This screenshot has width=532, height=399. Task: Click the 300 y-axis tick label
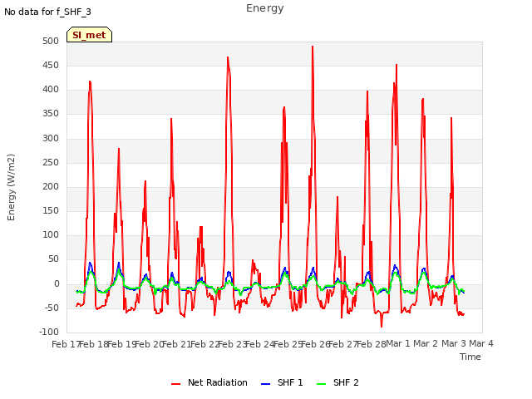click(51, 139)
